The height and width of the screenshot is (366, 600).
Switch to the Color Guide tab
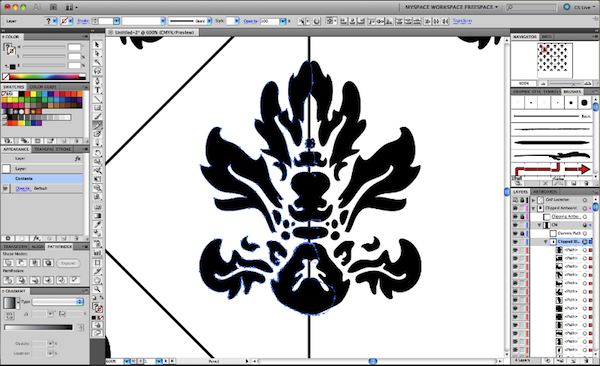coord(43,87)
